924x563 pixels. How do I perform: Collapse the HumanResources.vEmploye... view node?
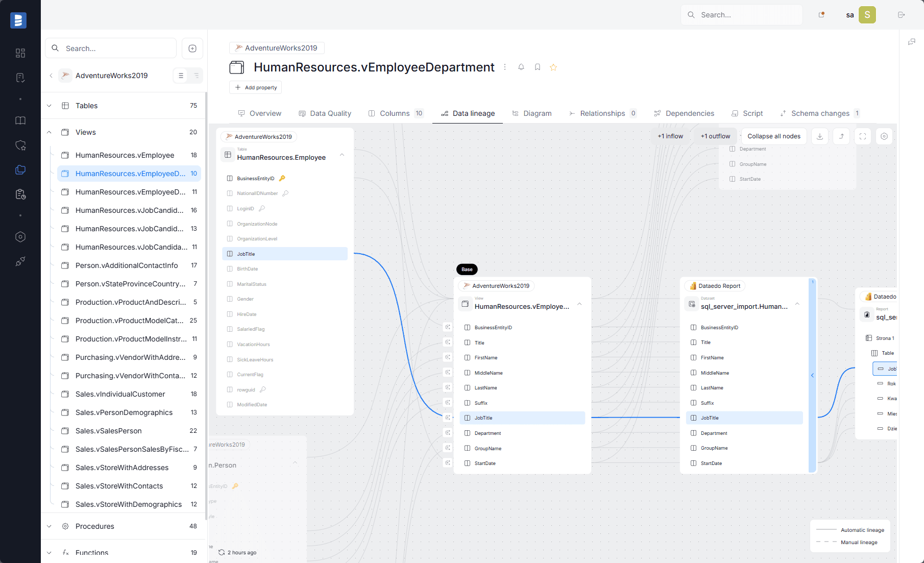579,304
